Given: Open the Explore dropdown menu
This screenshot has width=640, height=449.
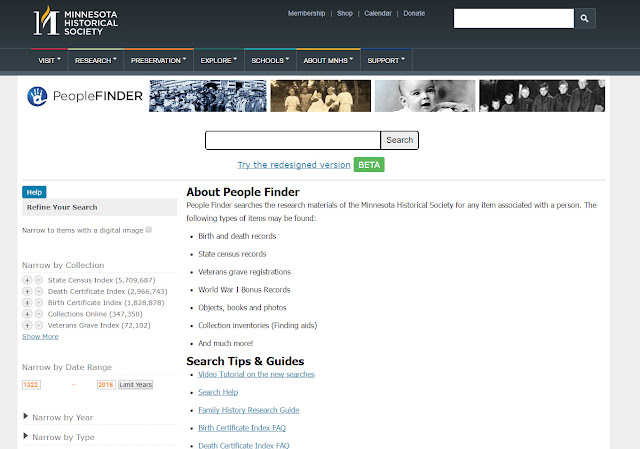Looking at the screenshot, I should [x=218, y=60].
